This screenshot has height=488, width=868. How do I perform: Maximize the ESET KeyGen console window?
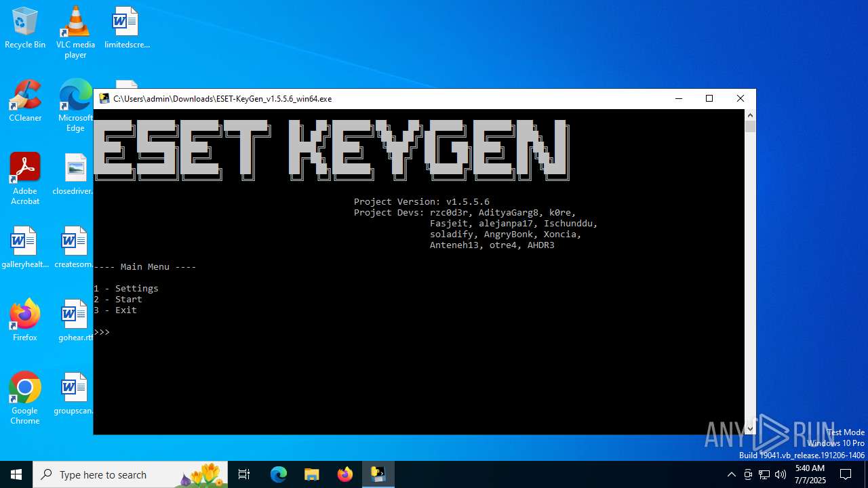[709, 98]
